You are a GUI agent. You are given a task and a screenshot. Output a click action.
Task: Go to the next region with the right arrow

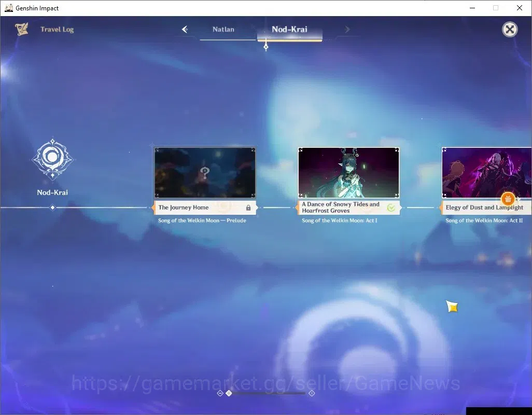(347, 30)
